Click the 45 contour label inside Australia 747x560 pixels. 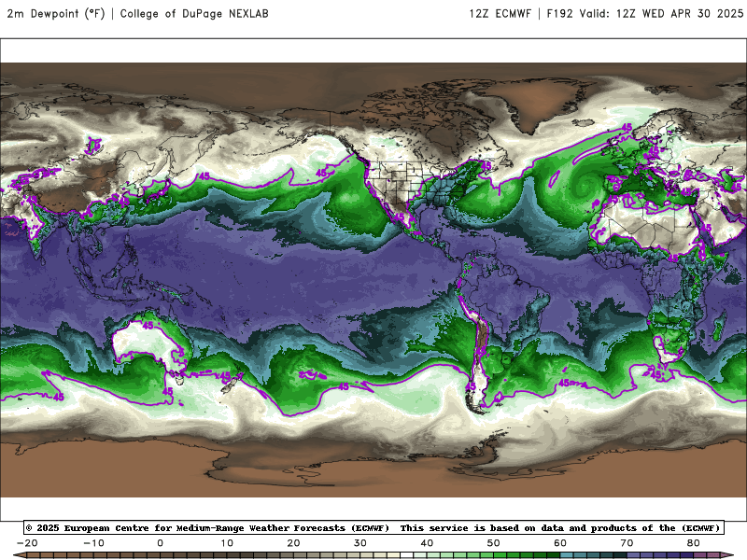[148, 326]
